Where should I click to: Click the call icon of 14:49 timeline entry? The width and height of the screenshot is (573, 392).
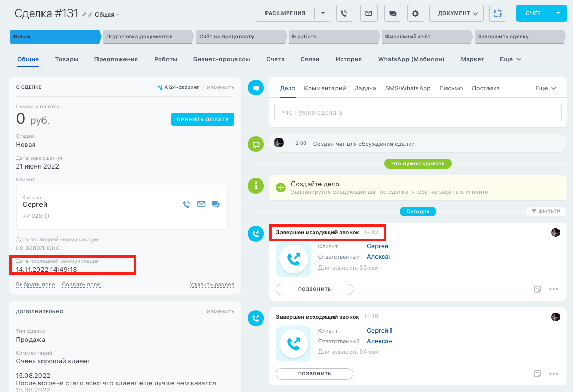click(256, 233)
